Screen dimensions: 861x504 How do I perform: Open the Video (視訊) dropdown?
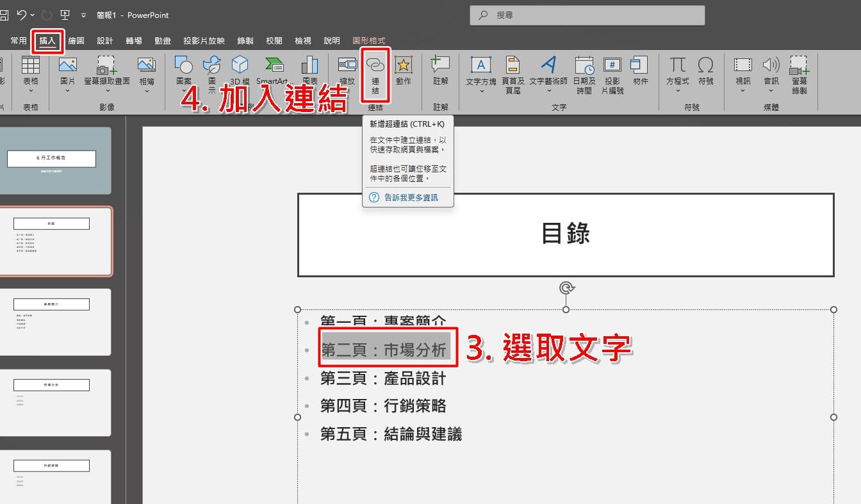click(x=743, y=90)
